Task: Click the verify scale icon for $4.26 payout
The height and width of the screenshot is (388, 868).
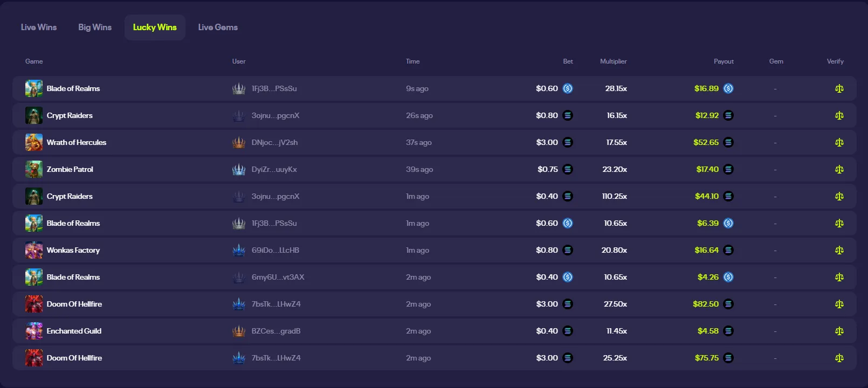Action: point(839,277)
